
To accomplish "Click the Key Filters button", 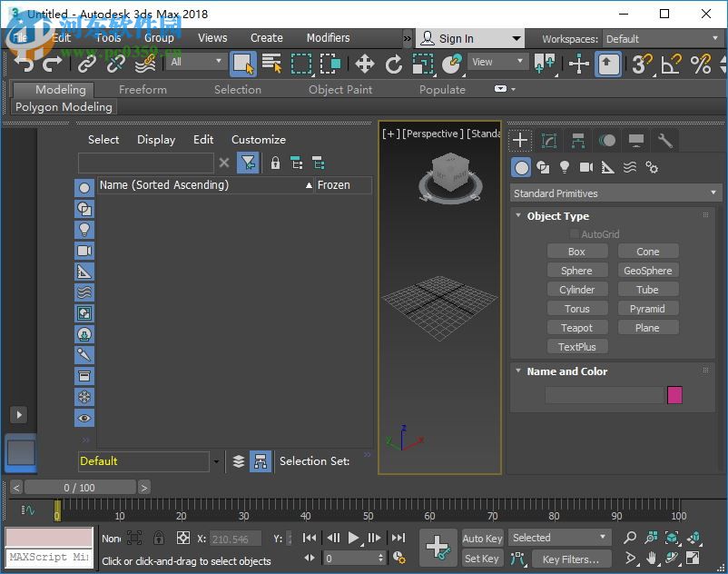I will click(571, 559).
